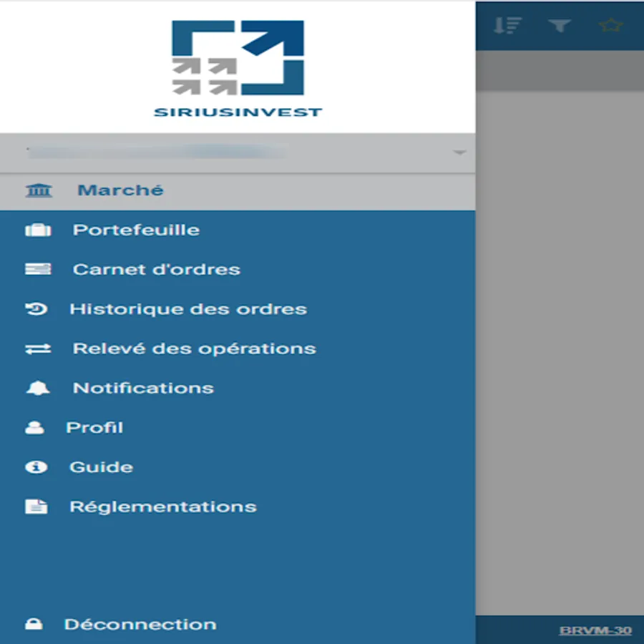Click the Déconnection lock icon
This screenshot has width=644, height=644.
point(34,624)
